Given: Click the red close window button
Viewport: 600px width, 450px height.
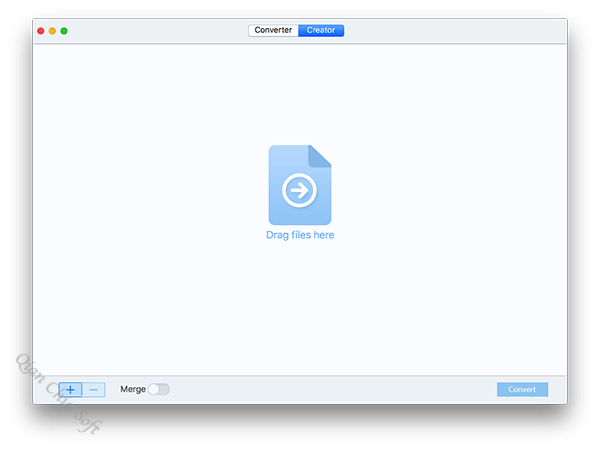Looking at the screenshot, I should click(41, 31).
